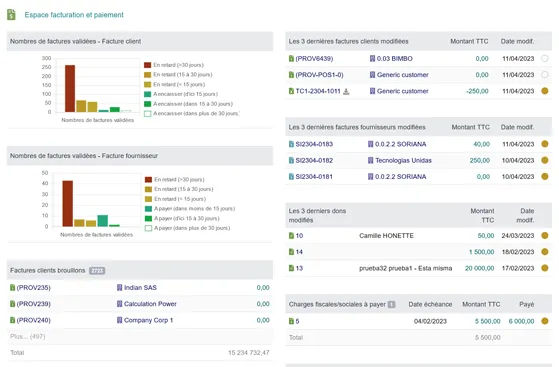This screenshot has height=367, width=559.
Task: Click the teal bar in the Facture fournisseur chart
Action: tap(103, 221)
